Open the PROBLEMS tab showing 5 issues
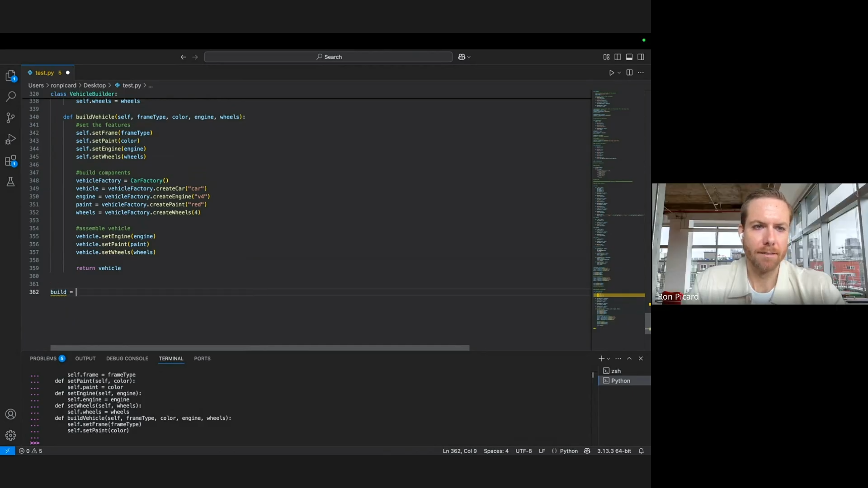This screenshot has width=868, height=488. click(47, 358)
